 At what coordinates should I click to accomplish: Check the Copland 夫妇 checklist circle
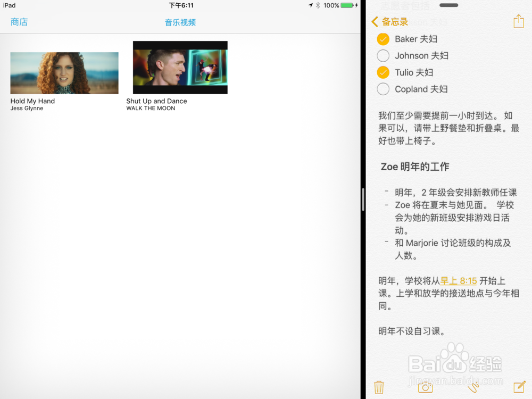pos(383,89)
